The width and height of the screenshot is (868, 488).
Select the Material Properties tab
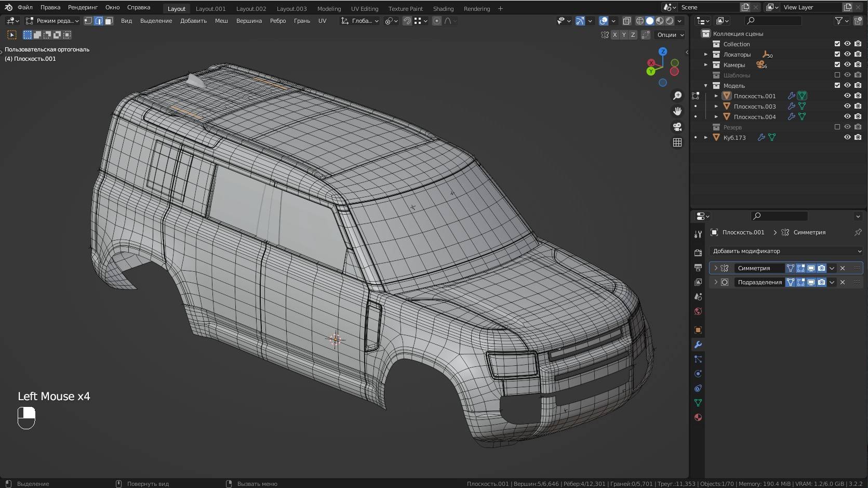[698, 417]
